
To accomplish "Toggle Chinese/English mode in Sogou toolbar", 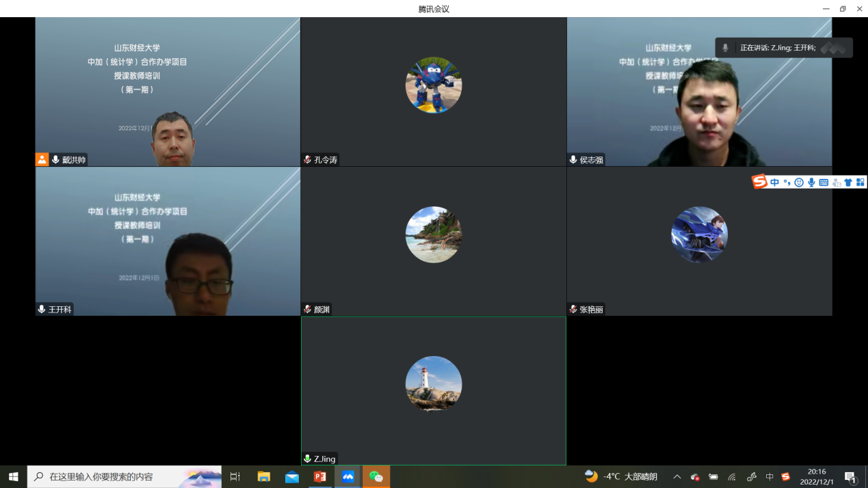I will (774, 182).
